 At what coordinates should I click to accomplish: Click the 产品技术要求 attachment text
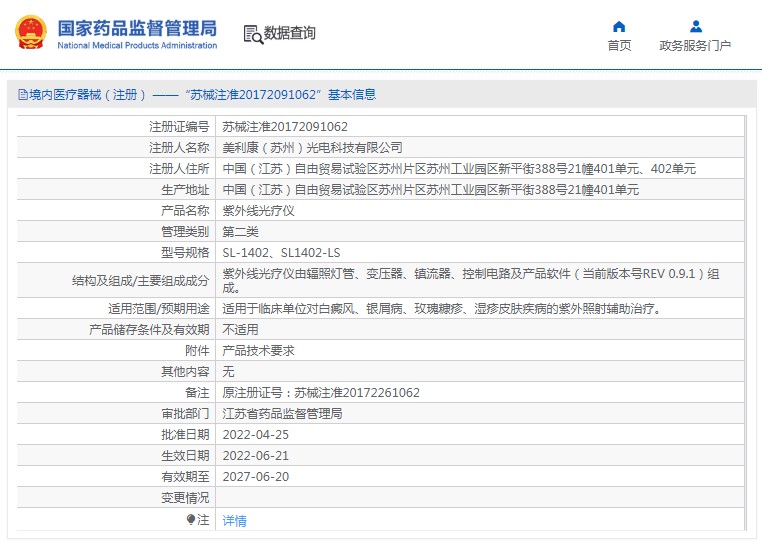pos(258,351)
